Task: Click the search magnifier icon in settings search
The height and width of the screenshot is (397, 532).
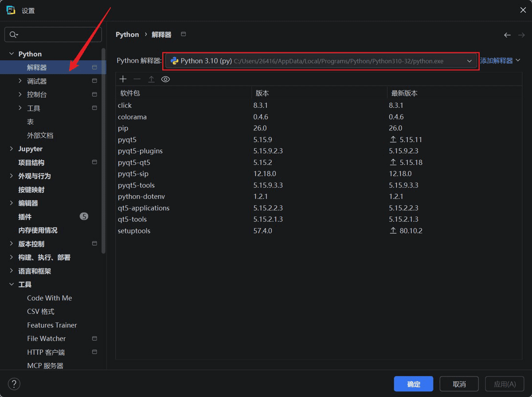Action: (13, 35)
